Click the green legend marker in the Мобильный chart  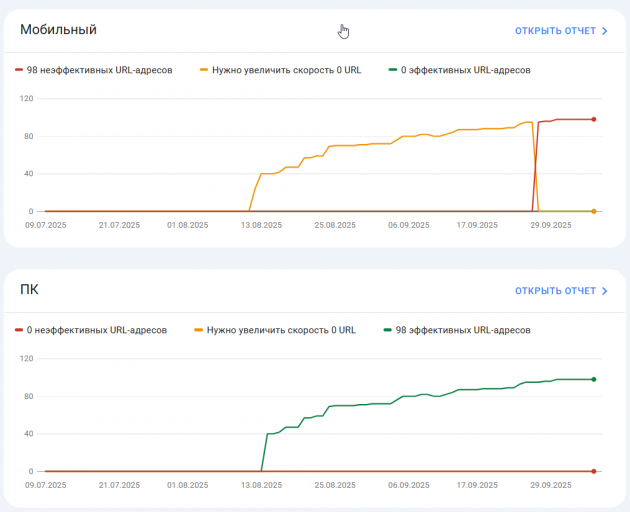point(392,70)
